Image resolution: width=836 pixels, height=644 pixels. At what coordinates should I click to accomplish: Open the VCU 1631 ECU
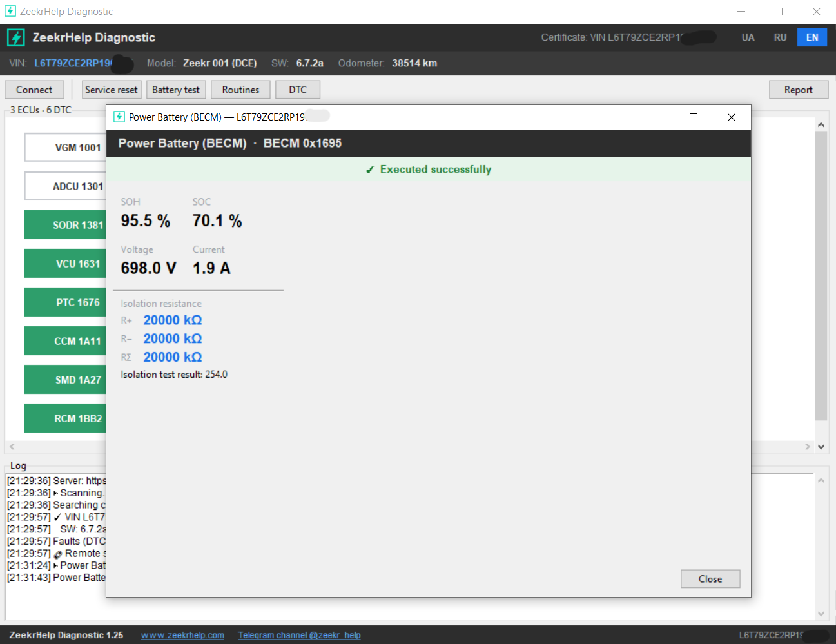tap(65, 264)
